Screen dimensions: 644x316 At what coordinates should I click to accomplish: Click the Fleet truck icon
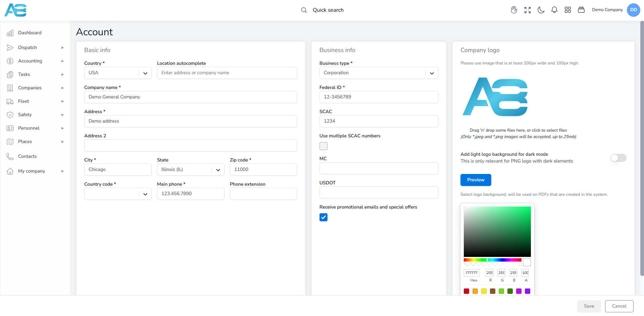(x=10, y=101)
